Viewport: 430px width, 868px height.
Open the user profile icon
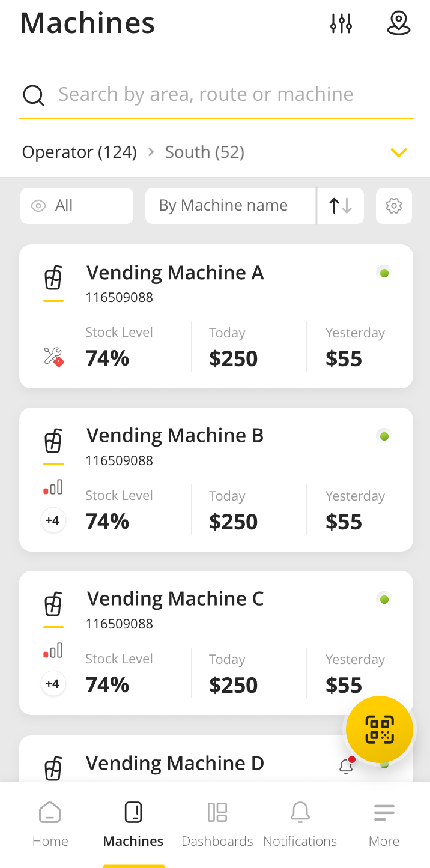[398, 23]
